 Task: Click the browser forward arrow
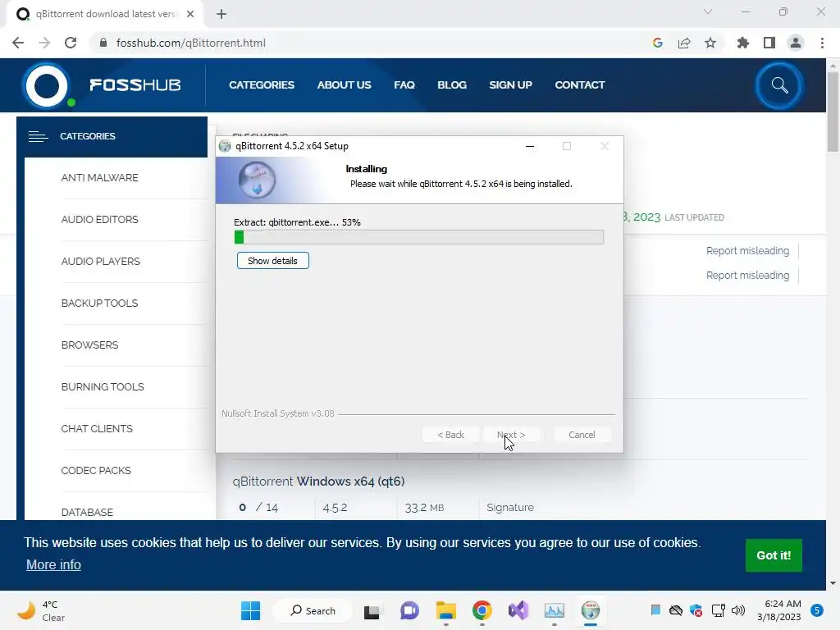coord(44,43)
